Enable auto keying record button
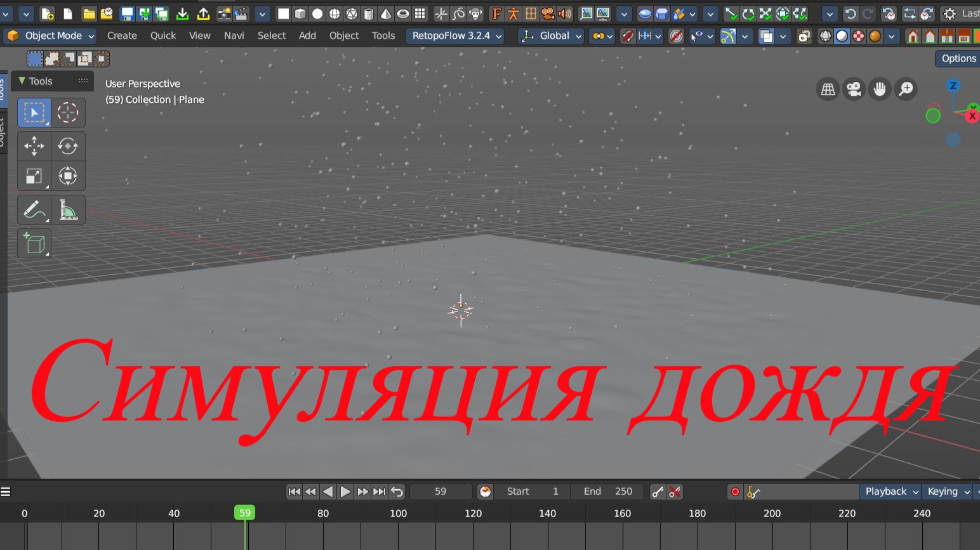This screenshot has width=980, height=550. click(x=735, y=492)
